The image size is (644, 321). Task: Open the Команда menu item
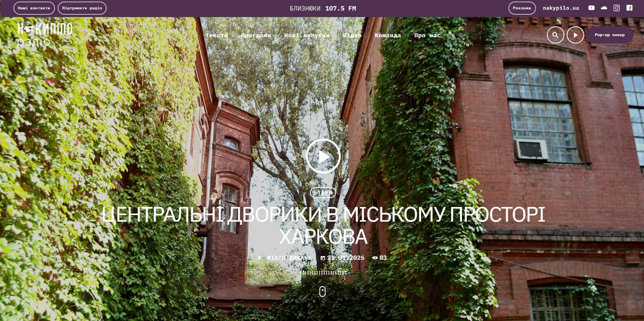388,35
